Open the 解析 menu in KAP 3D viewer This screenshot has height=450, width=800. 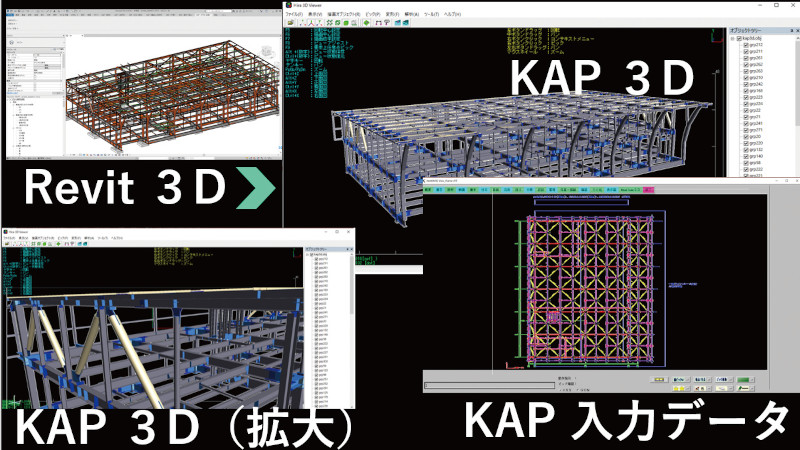[x=412, y=14]
